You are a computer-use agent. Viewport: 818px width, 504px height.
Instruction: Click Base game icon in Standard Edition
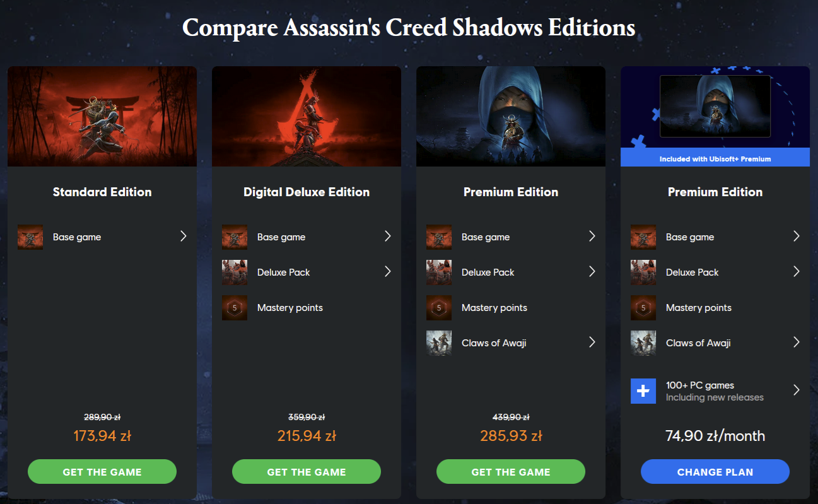[30, 237]
